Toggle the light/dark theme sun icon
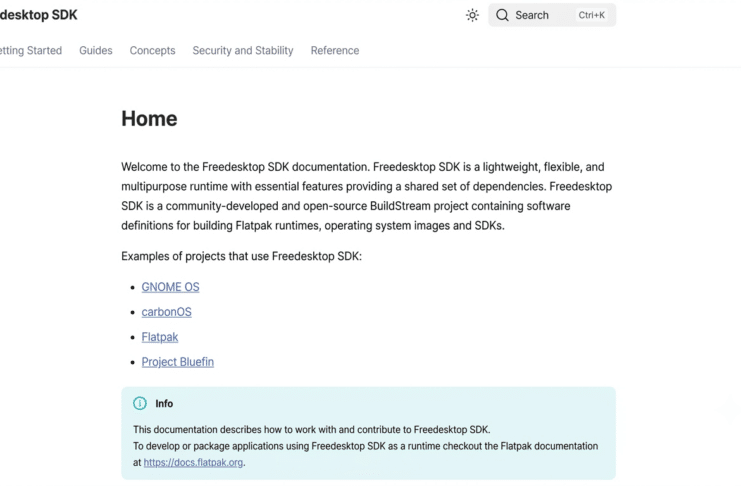Viewport: 741px width, 486px height. click(x=472, y=15)
